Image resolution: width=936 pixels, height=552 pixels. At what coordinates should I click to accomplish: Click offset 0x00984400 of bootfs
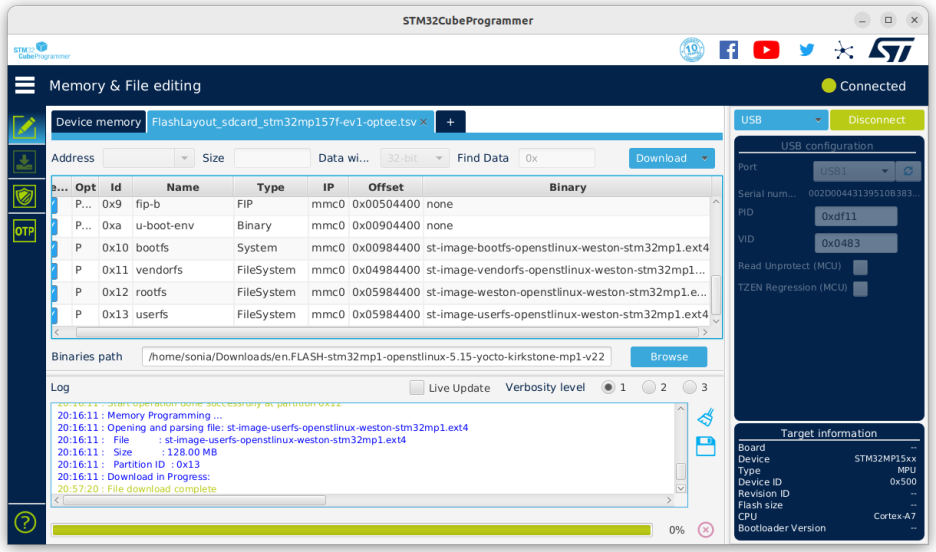[386, 248]
